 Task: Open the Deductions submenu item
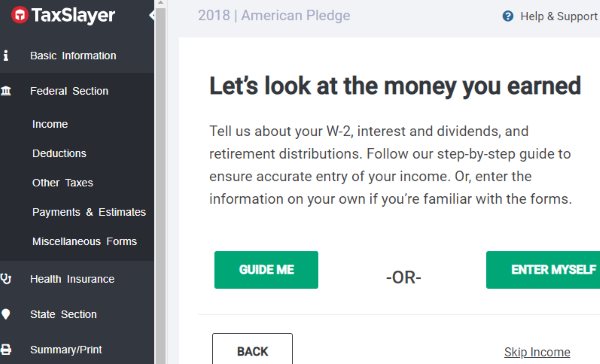point(59,153)
